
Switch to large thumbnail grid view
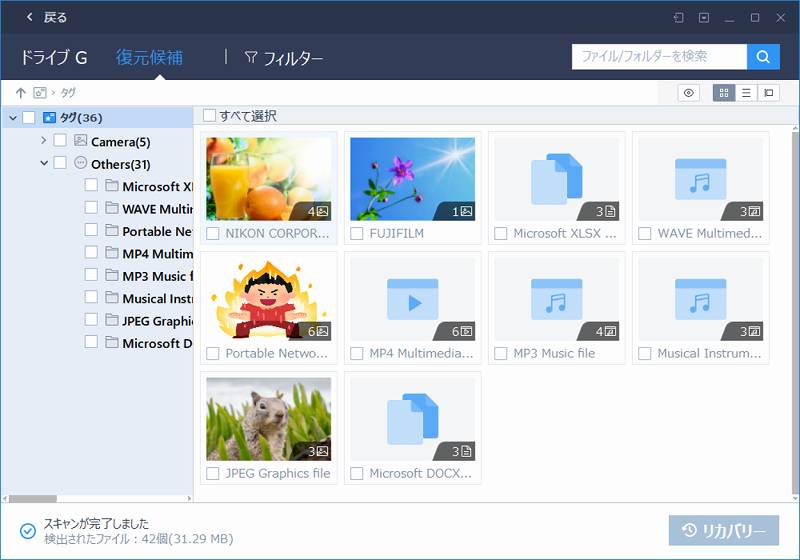point(723,93)
